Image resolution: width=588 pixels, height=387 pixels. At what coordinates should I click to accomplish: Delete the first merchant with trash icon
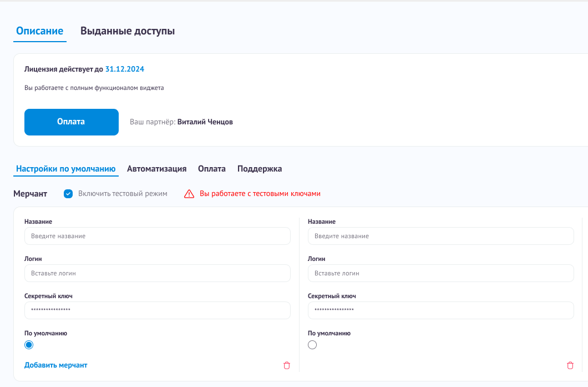287,365
